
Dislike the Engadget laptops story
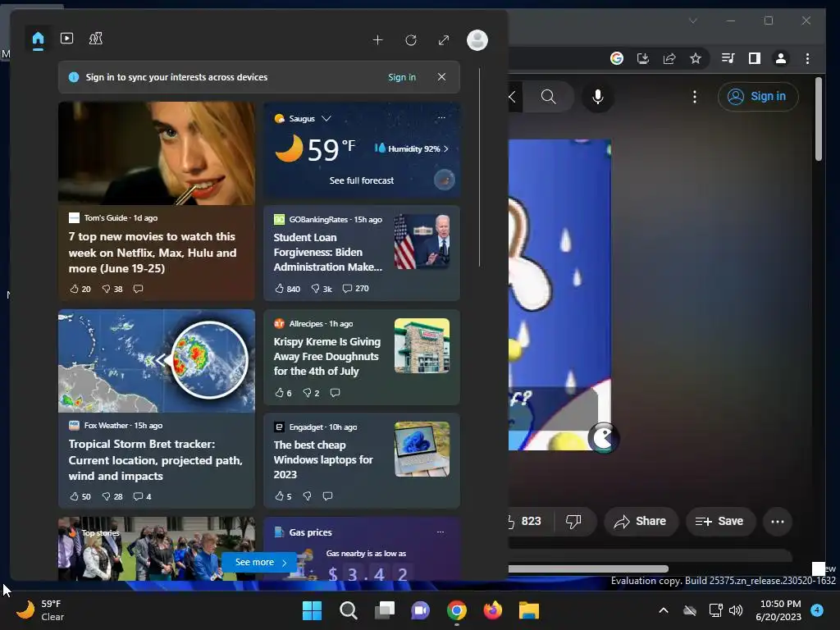pos(307,496)
